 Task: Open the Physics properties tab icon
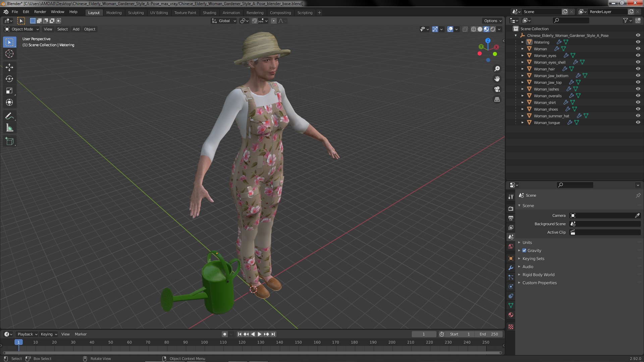[511, 287]
